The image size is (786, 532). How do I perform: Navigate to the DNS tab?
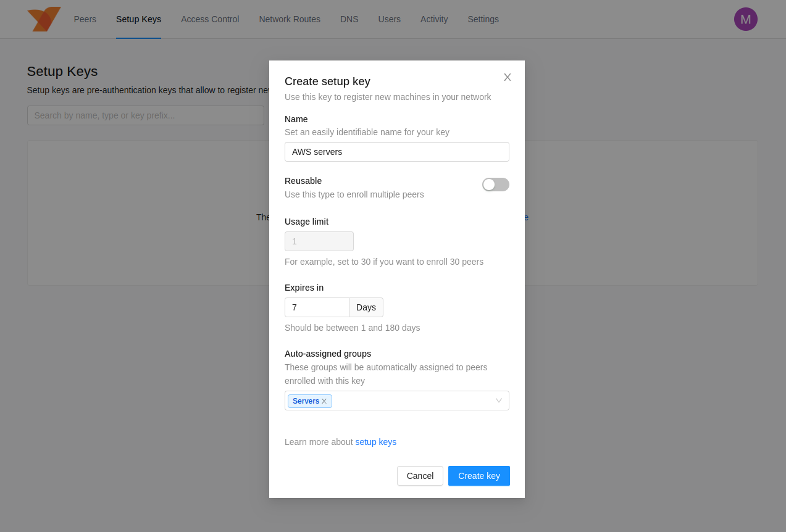click(x=349, y=19)
